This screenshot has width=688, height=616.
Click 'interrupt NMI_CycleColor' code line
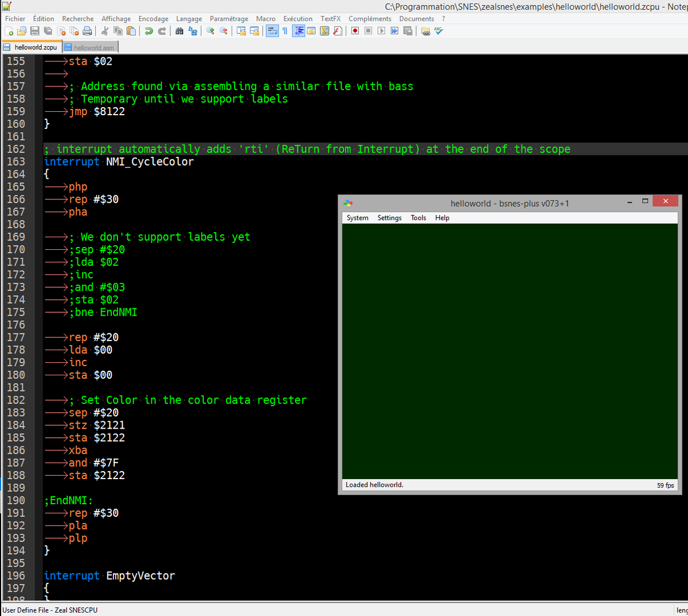(119, 162)
